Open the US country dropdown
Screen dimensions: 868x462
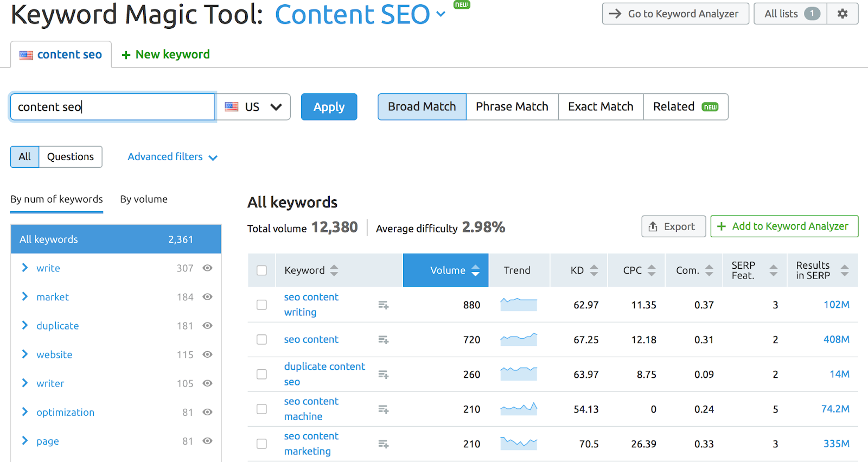253,107
